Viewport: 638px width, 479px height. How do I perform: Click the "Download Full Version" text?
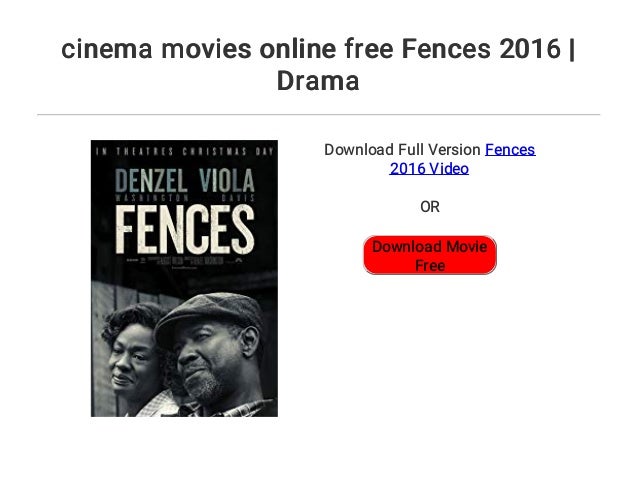[402, 150]
